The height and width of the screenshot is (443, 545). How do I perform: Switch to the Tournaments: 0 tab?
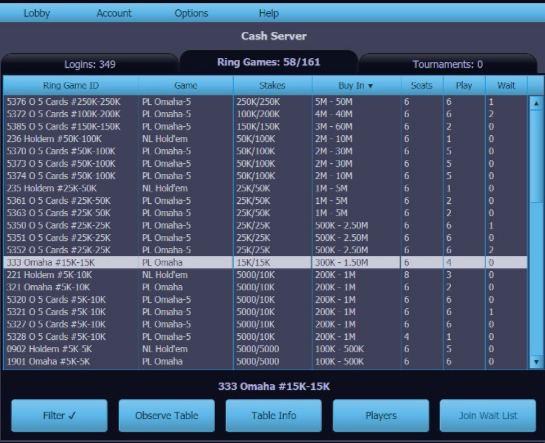tap(448, 64)
